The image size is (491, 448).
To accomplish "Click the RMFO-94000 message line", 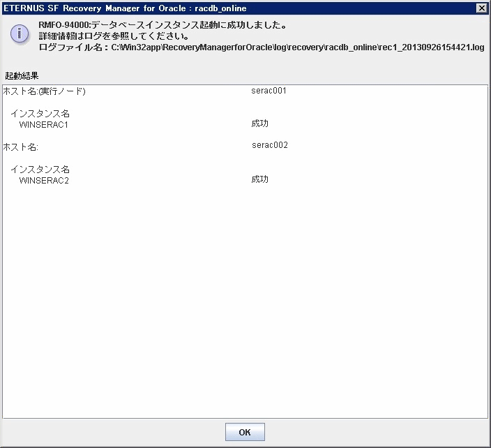I will (x=163, y=25).
